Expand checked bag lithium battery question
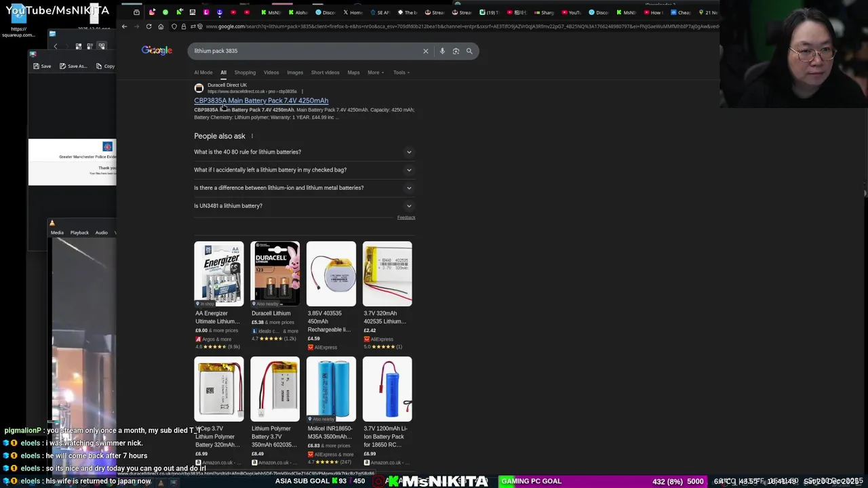 (303, 170)
